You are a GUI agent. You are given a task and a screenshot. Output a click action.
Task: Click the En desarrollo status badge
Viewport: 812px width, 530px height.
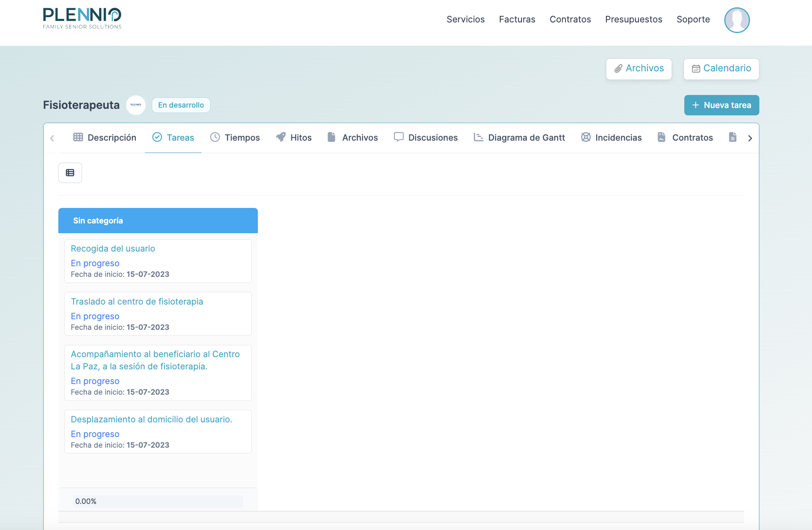tap(181, 105)
